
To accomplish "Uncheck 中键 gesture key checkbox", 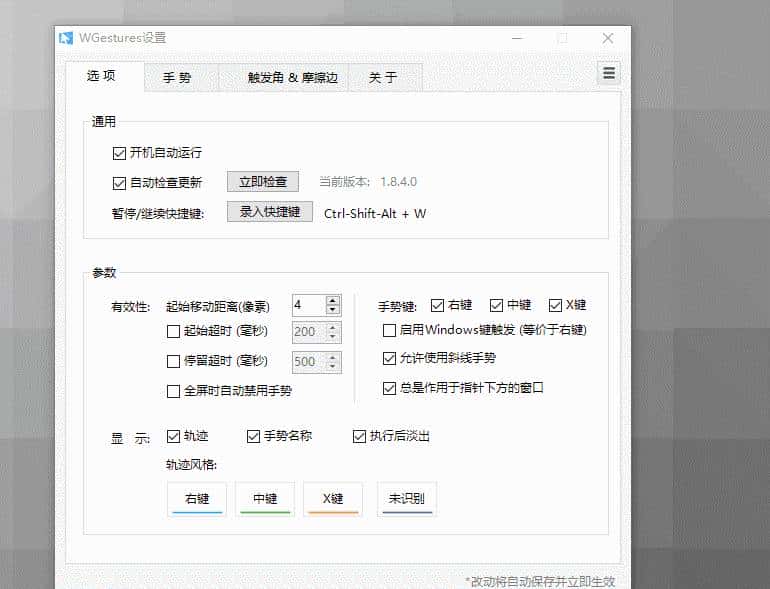I will click(x=496, y=306).
